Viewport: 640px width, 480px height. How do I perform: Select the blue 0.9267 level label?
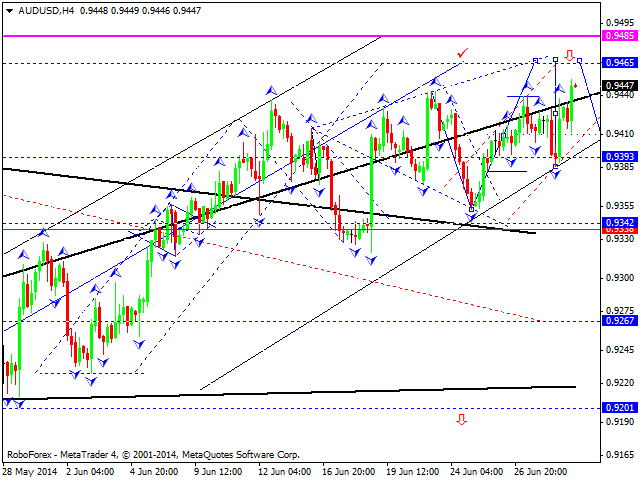point(620,321)
